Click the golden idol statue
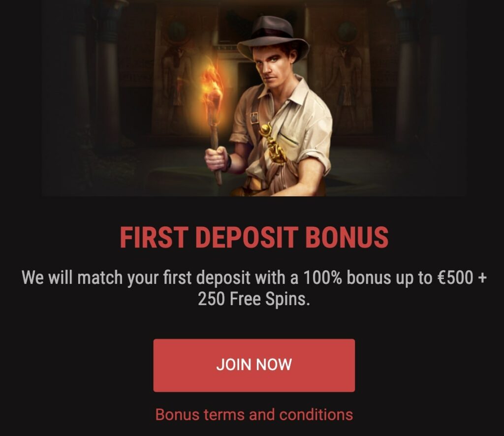 (x=273, y=143)
